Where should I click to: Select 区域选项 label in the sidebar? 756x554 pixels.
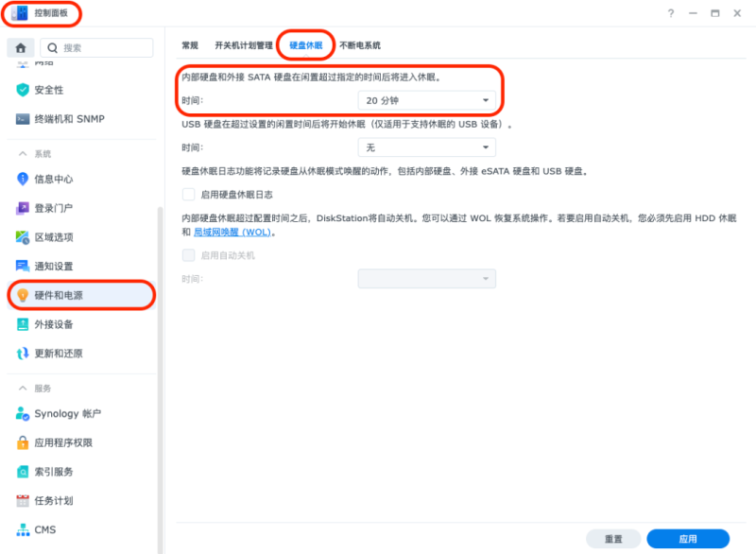pyautogui.click(x=54, y=237)
